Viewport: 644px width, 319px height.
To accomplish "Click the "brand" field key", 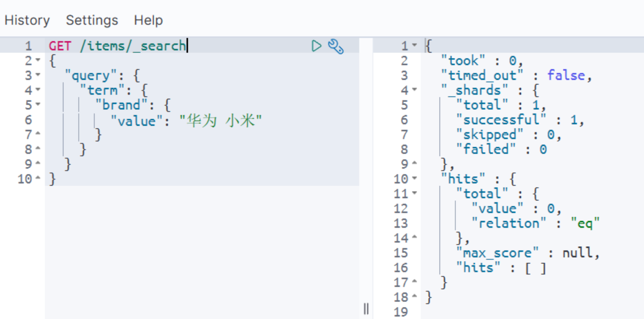I will 121,105.
